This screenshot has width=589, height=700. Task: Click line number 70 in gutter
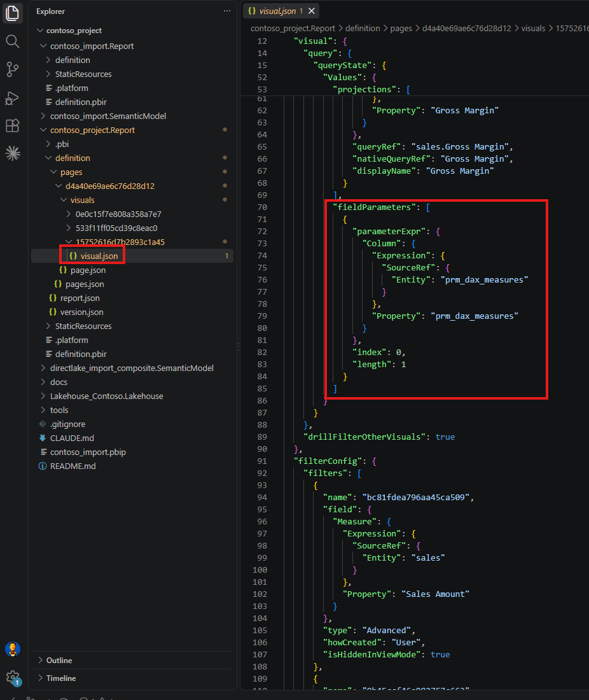[x=262, y=207]
